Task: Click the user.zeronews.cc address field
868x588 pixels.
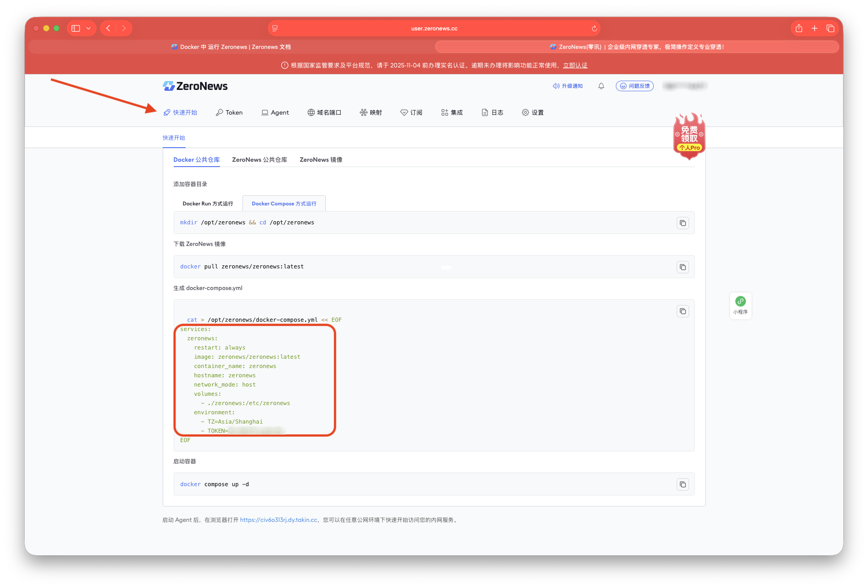Action: [434, 29]
